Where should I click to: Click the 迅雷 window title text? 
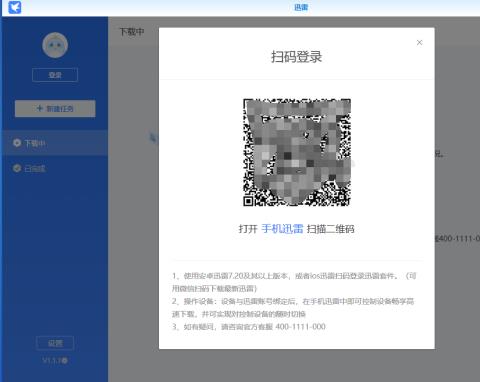[x=301, y=7]
